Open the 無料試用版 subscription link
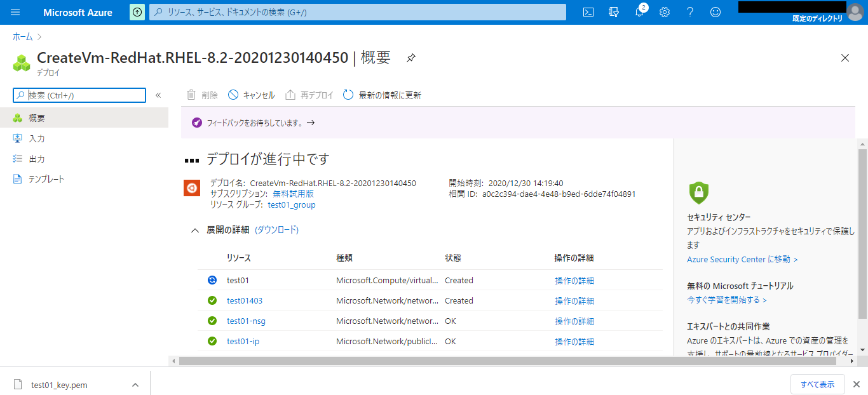868x395 pixels. click(294, 194)
